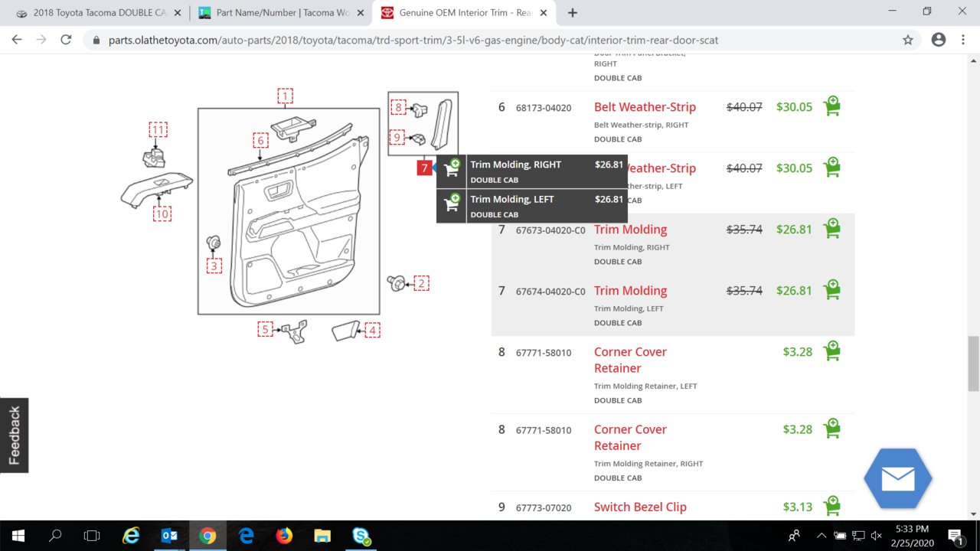Select diagram callout number 8
Screen dimensions: 980x551
tap(397, 107)
